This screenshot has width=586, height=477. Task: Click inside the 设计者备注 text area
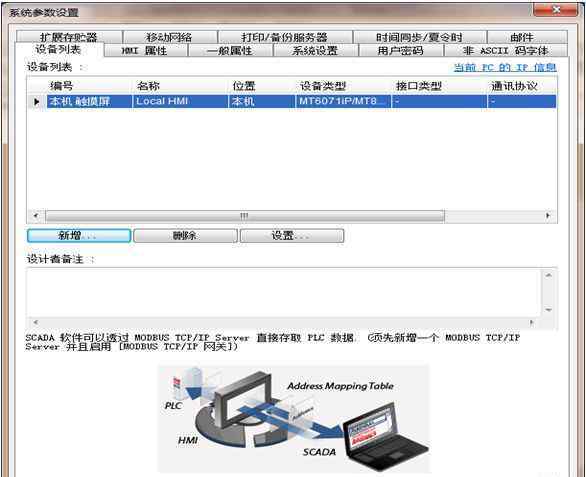[284, 292]
